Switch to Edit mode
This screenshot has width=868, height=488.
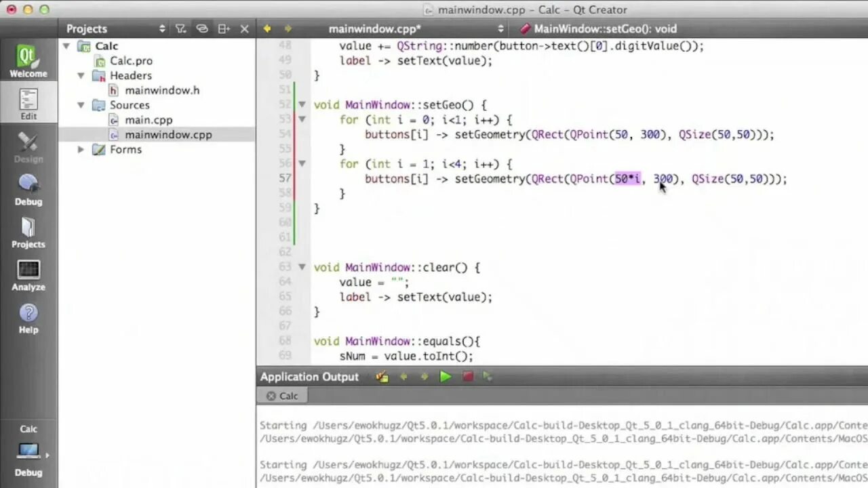point(28,103)
